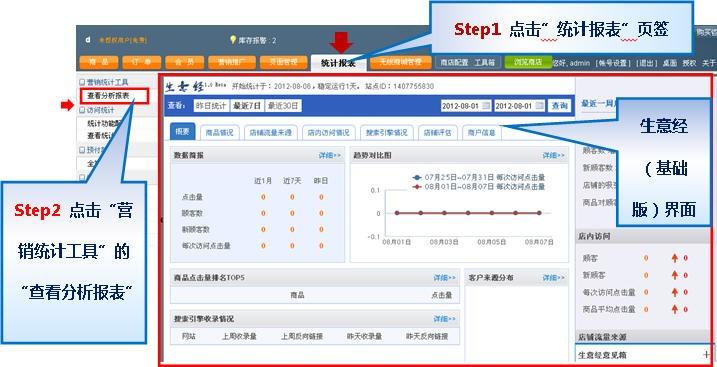717x367 pixels.
Task: Select the 统计报表 navigation tab
Action: pos(338,63)
